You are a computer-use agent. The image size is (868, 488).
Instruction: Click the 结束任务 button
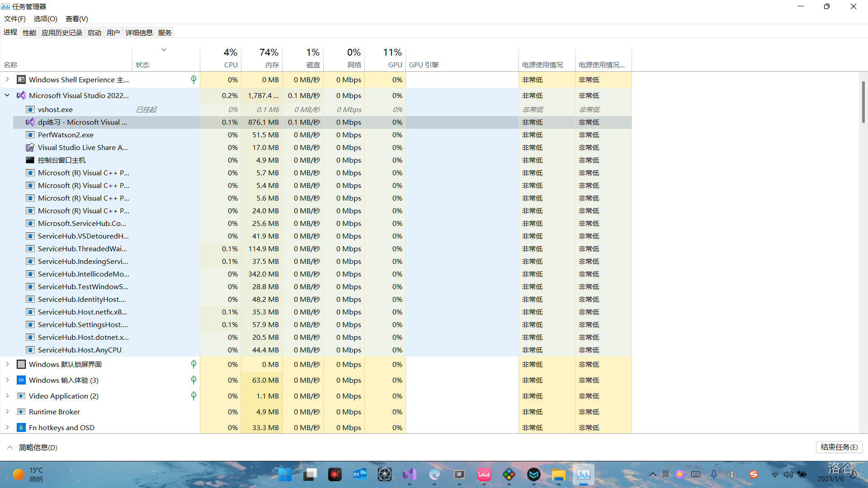point(839,447)
